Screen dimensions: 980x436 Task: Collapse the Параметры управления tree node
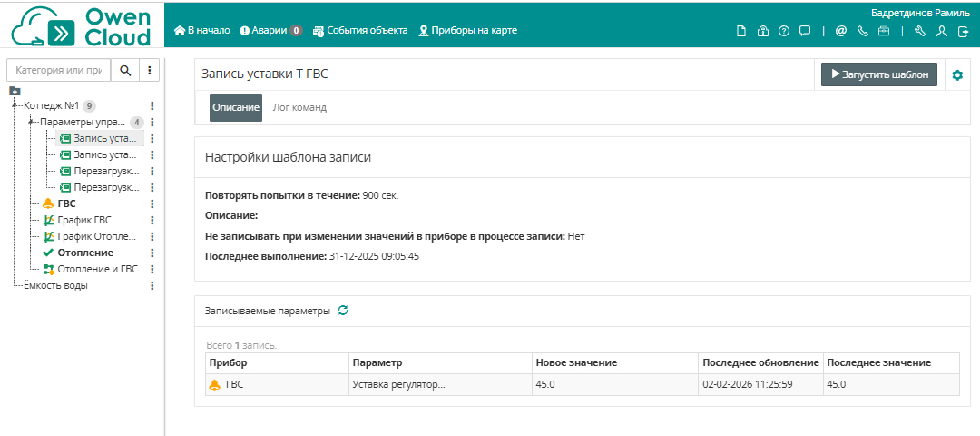coord(31,121)
